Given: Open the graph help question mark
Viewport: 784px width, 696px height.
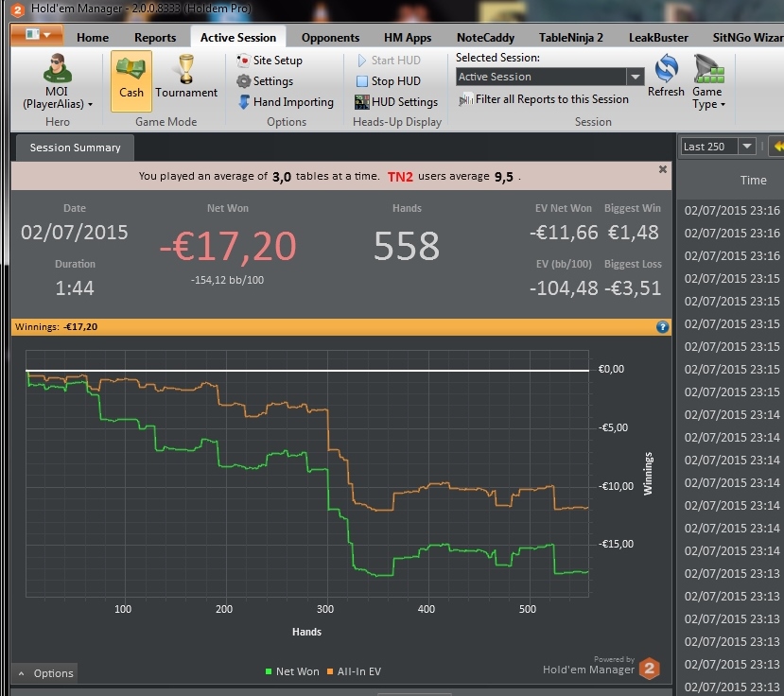Looking at the screenshot, I should 663,327.
